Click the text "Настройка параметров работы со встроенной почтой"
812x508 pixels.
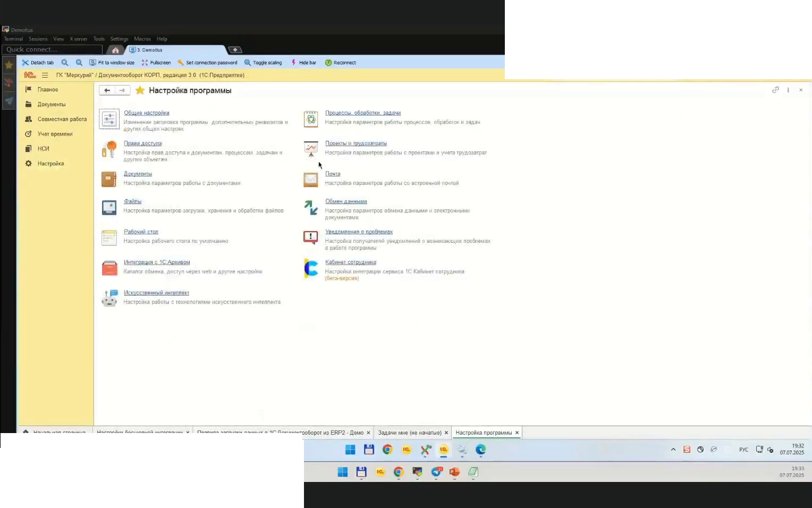tap(392, 183)
